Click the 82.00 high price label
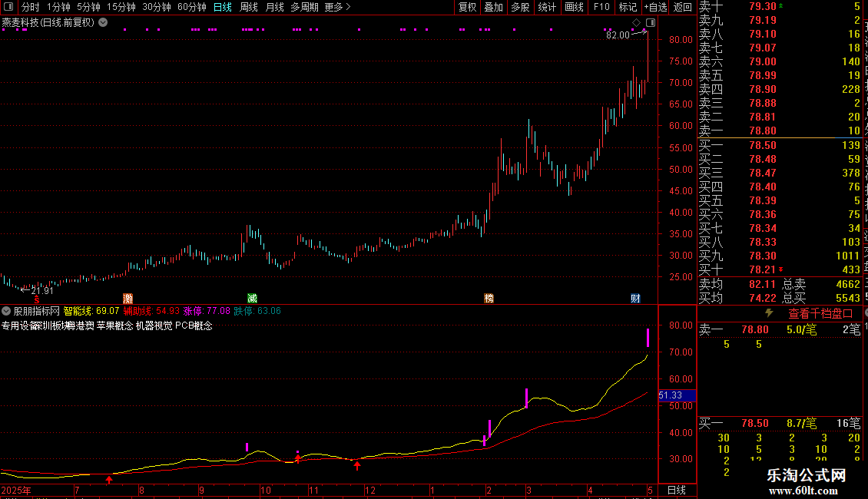The height and width of the screenshot is (499, 868). coord(618,35)
